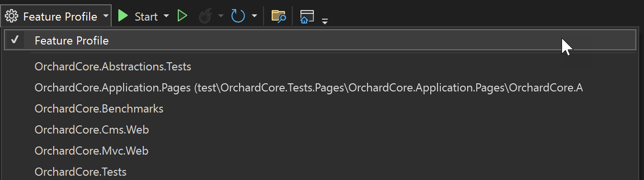Click the browser window home icon
Viewport: 644px width, 180px height.
point(307,17)
